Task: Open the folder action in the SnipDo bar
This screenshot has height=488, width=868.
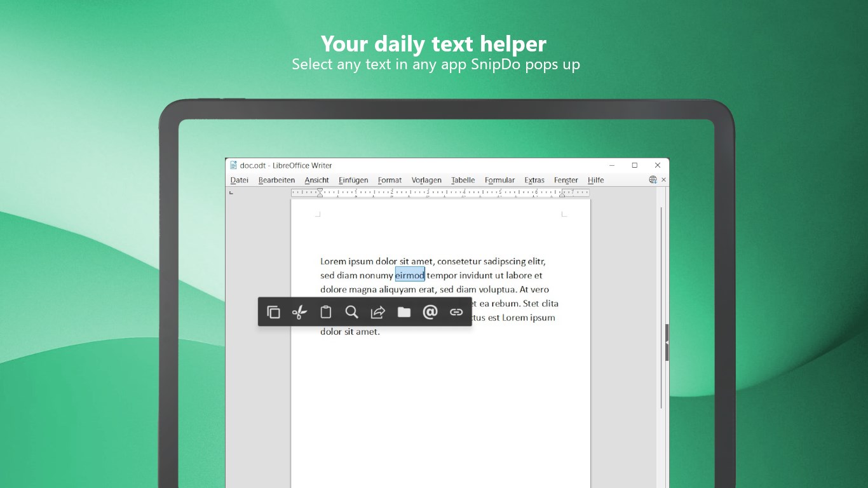Action: [x=405, y=312]
